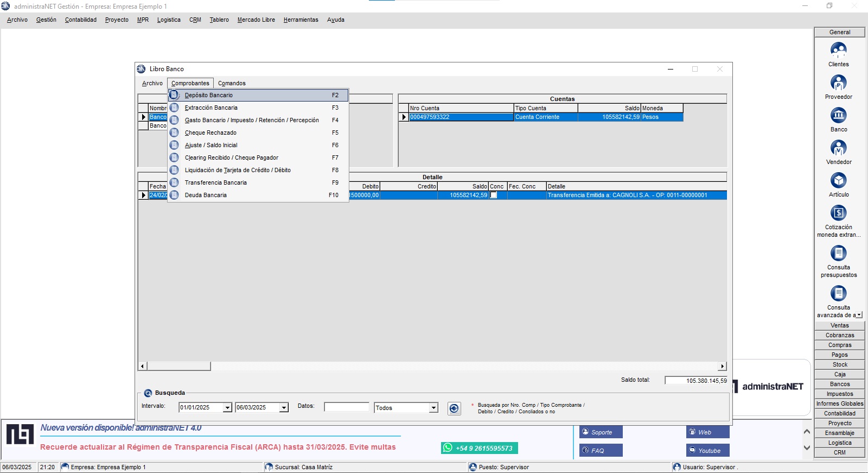Click the Transferencia Bancaria menu icon

tap(174, 182)
